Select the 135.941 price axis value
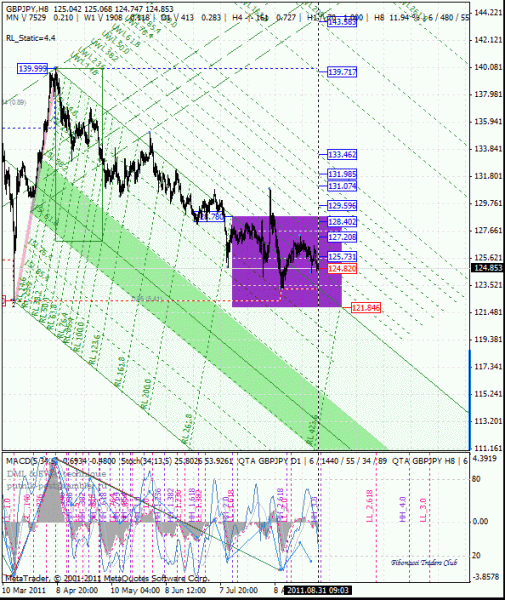This screenshot has width=505, height=600. tap(488, 122)
